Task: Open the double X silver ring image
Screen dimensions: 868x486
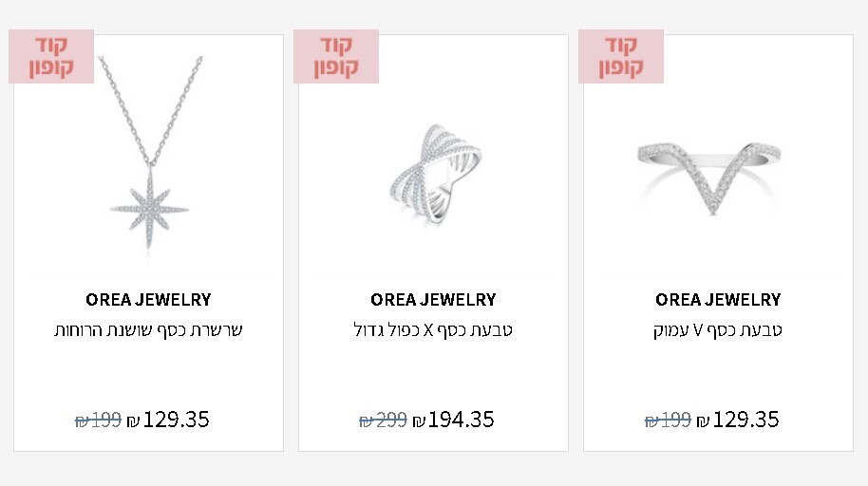Action: click(434, 171)
